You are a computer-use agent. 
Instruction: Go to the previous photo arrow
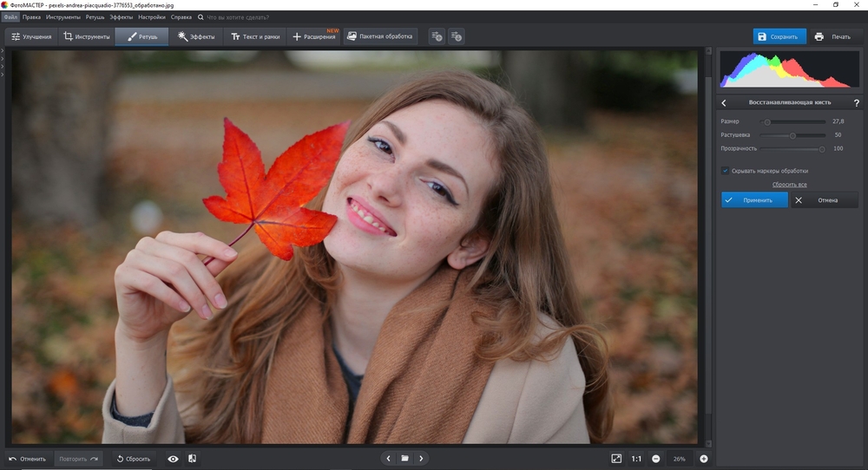tap(388, 459)
